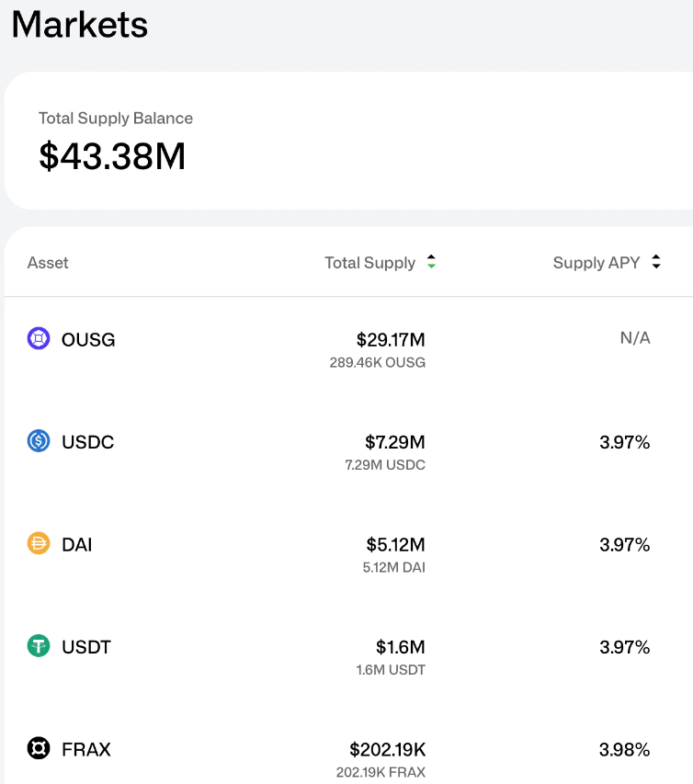693x784 pixels.
Task: Click the USDC coin icon
Action: coord(39,441)
